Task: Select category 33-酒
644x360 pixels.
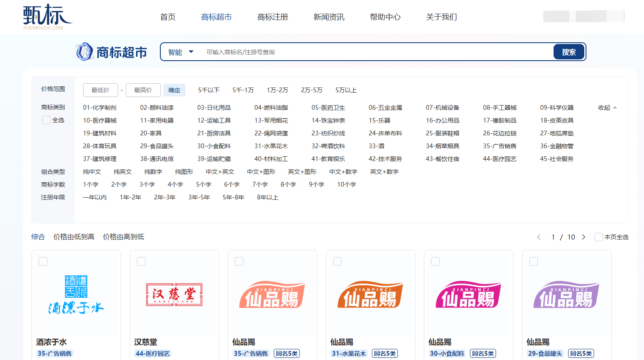Action: [377, 146]
